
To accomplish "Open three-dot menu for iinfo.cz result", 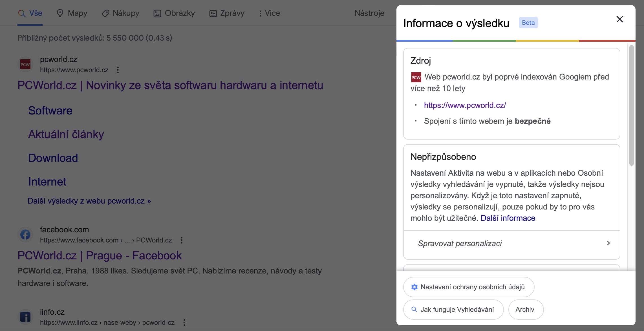I will coord(184,323).
